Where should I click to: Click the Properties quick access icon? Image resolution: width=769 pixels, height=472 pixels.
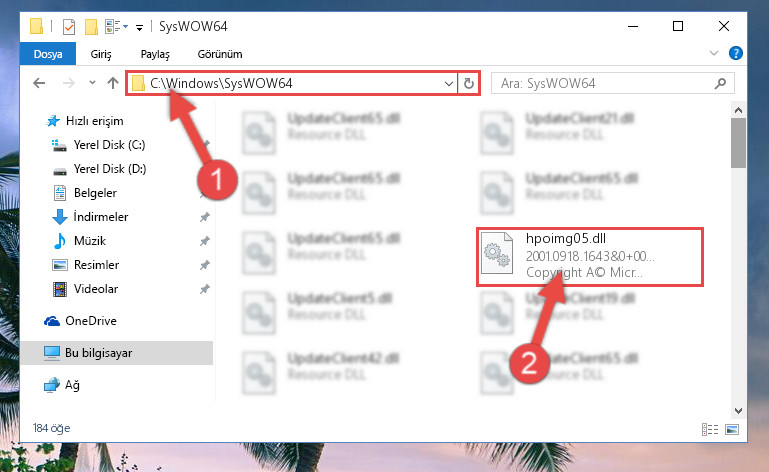point(69,26)
